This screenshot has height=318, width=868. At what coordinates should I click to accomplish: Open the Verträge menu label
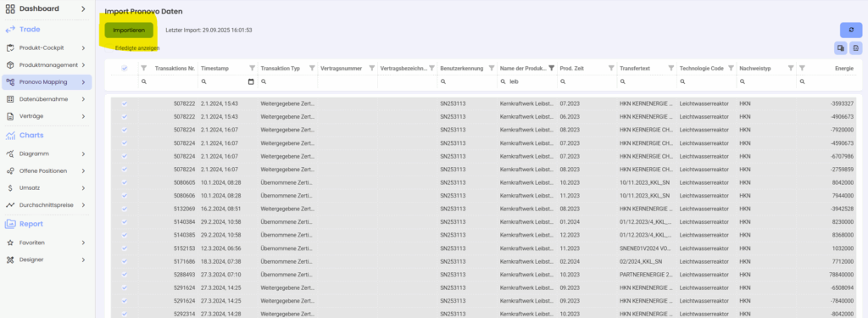(x=31, y=116)
